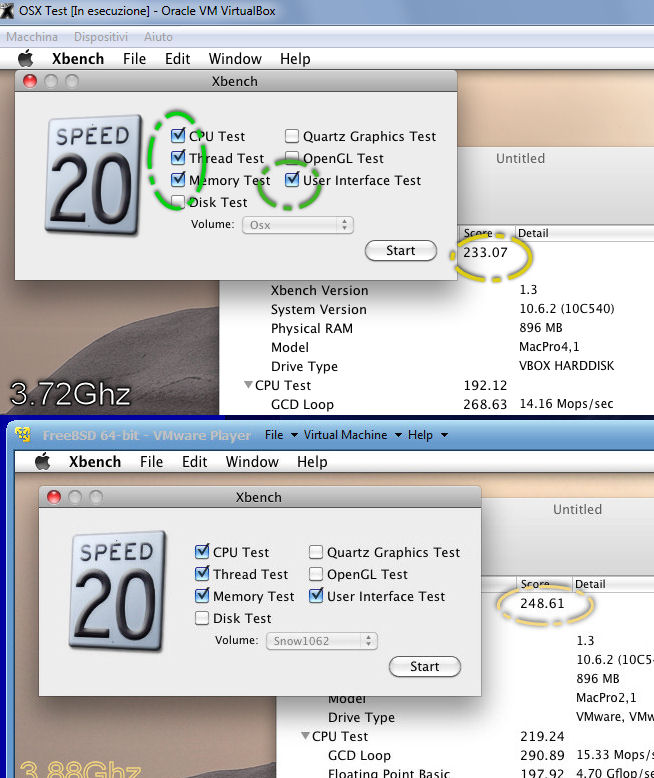Enable Quartz Graphics Test in VirtualBox Xbench dialog
This screenshot has height=778, width=654.
pyautogui.click(x=292, y=135)
